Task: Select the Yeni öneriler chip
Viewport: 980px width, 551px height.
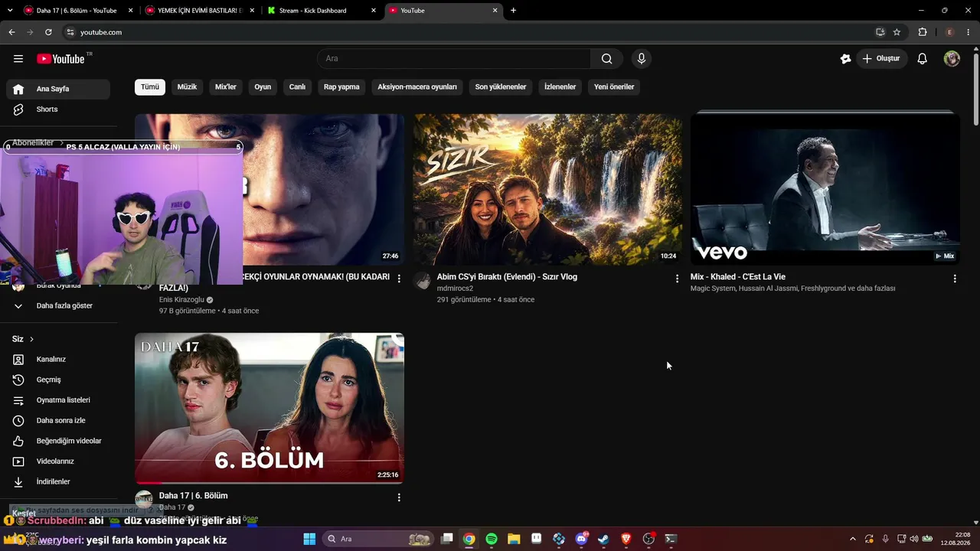Action: pyautogui.click(x=614, y=87)
